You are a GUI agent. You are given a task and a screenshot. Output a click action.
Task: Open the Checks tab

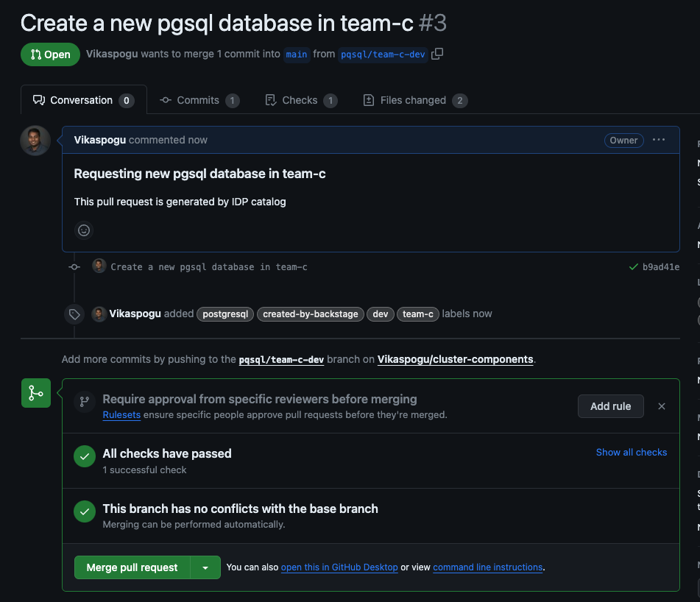pos(301,100)
